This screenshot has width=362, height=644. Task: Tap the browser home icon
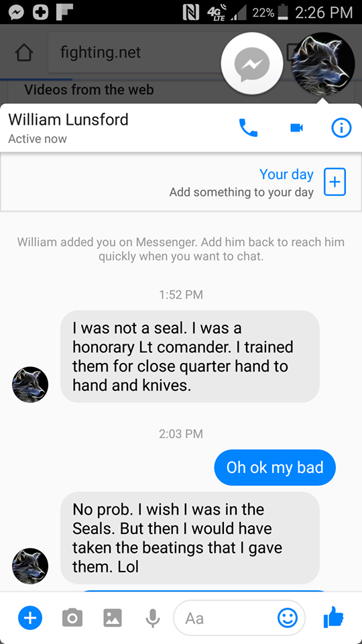(x=24, y=53)
